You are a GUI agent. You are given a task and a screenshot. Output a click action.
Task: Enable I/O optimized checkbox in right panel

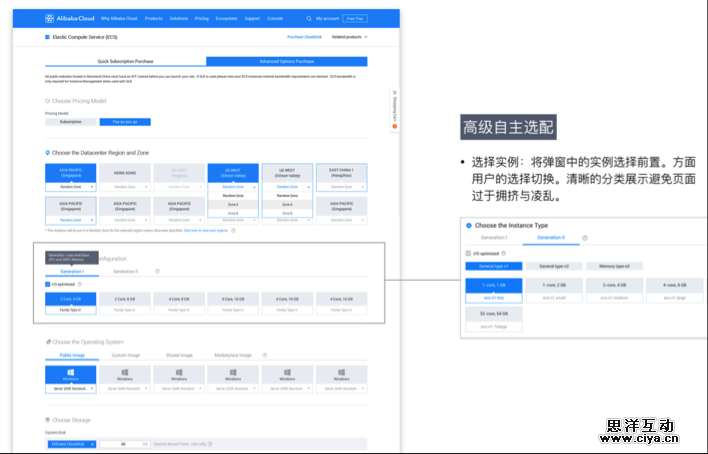[468, 252]
